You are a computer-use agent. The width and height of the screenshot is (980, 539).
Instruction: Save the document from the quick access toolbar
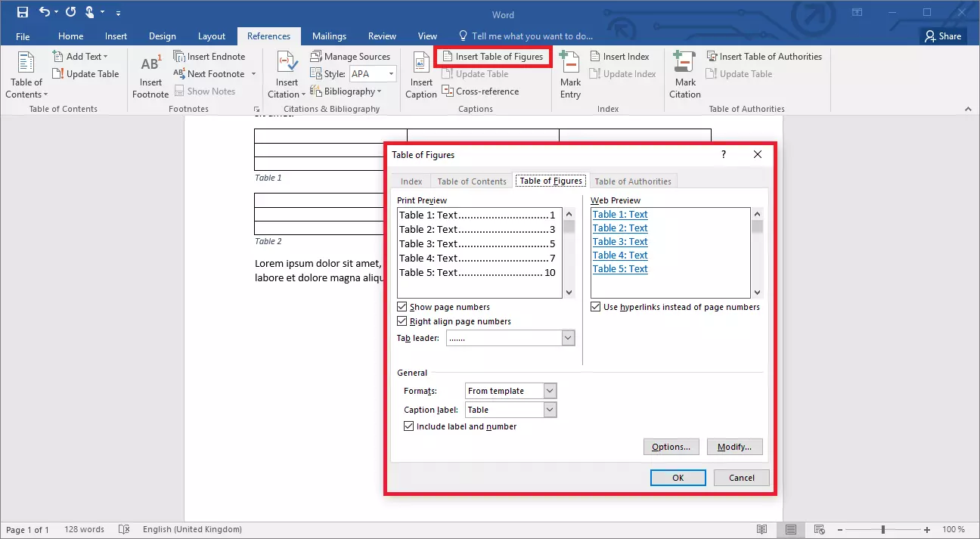point(23,12)
